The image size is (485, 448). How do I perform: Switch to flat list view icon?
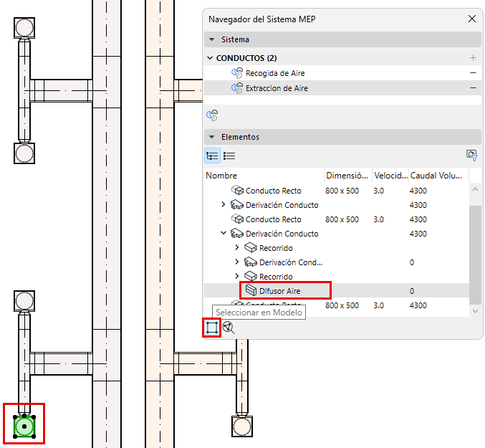click(229, 156)
